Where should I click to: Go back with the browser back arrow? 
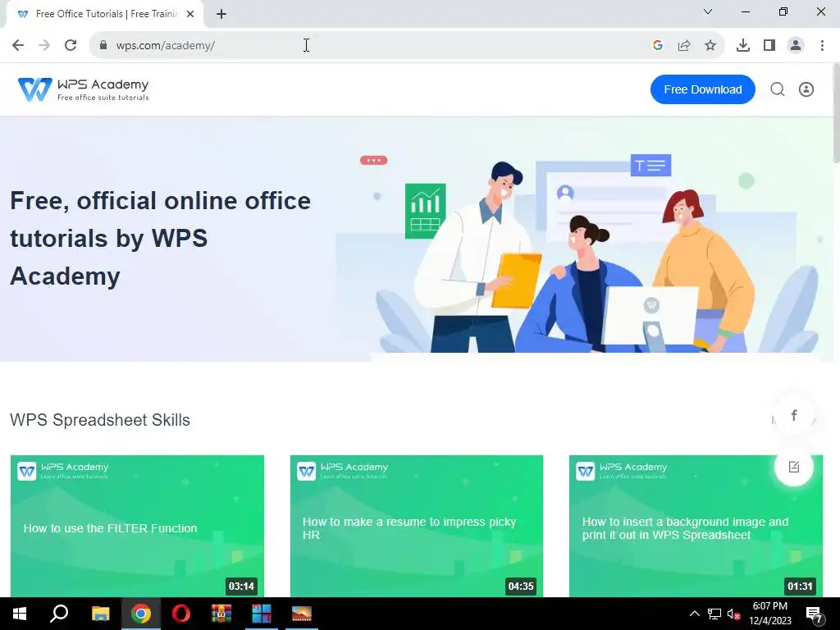click(18, 46)
